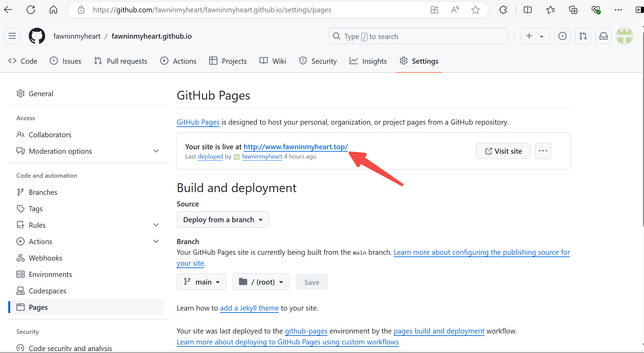Viewport: 644px width, 353px height.
Task: Open the browser extensions puzzle icon
Action: click(x=503, y=10)
